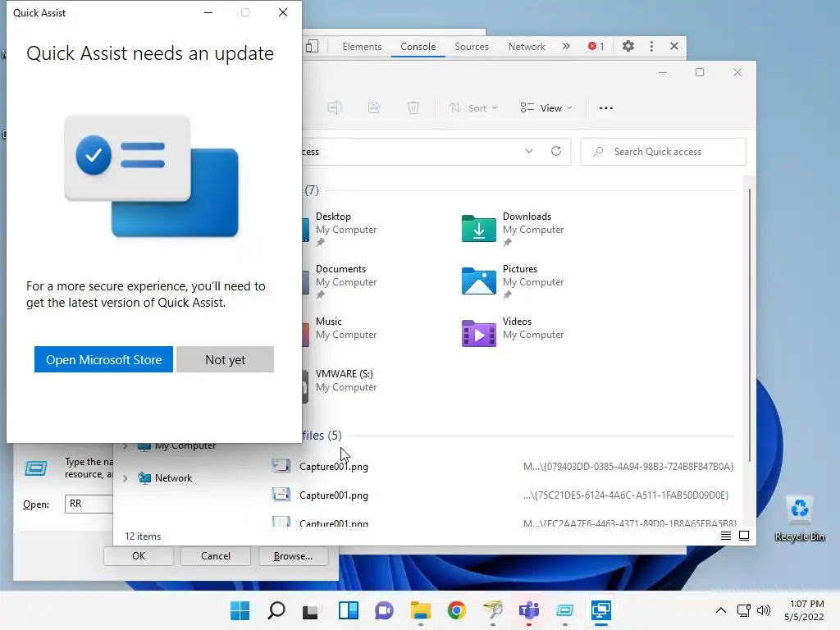Select Capture001.png in 079403DD path
Image resolution: width=840 pixels, height=630 pixels.
tap(334, 467)
